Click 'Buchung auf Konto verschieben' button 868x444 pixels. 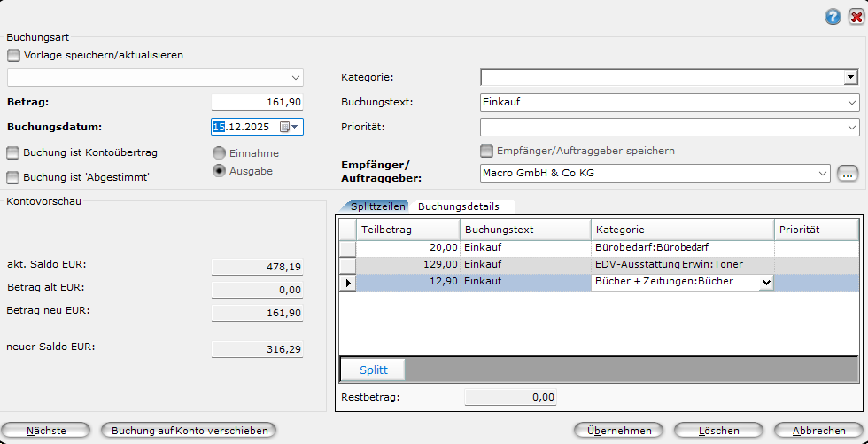click(x=190, y=431)
